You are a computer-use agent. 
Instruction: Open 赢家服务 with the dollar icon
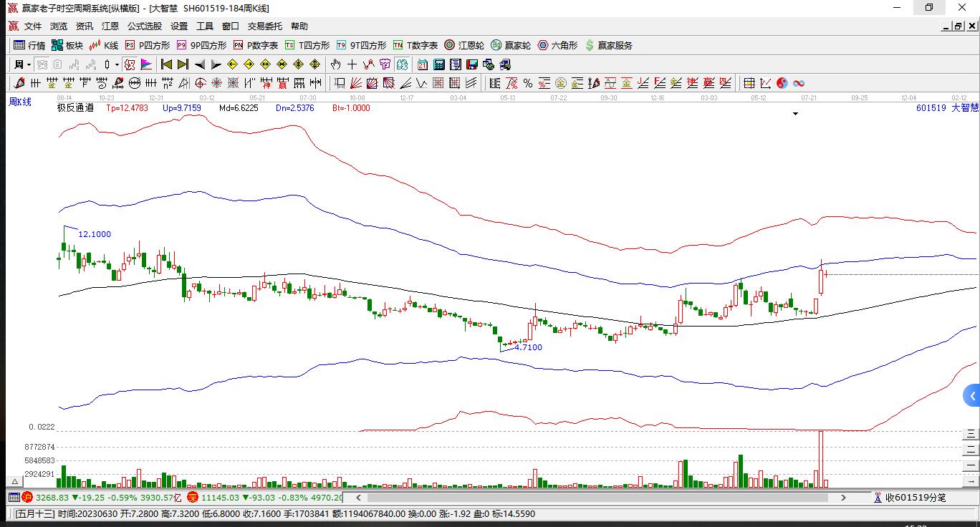tap(609, 45)
